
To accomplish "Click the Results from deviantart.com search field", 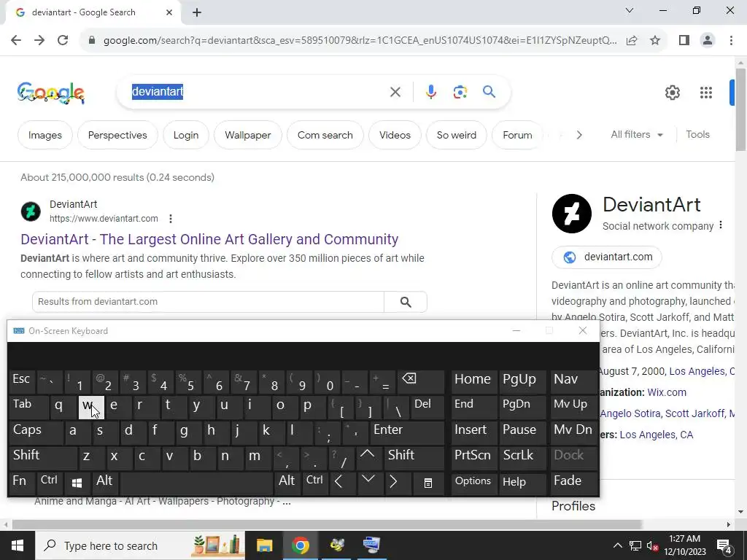I will (208, 302).
